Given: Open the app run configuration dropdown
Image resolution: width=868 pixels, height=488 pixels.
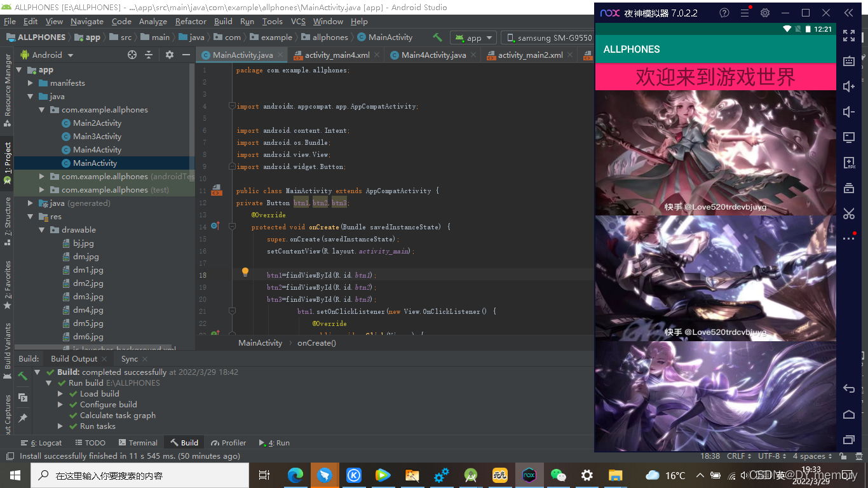Looking at the screenshot, I should 474,37.
